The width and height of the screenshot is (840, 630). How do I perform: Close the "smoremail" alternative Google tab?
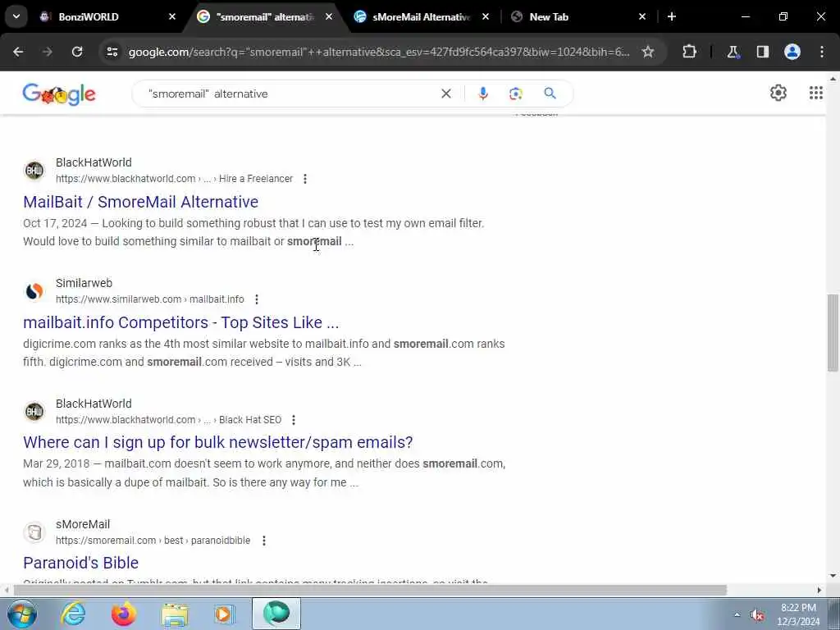pyautogui.click(x=328, y=17)
